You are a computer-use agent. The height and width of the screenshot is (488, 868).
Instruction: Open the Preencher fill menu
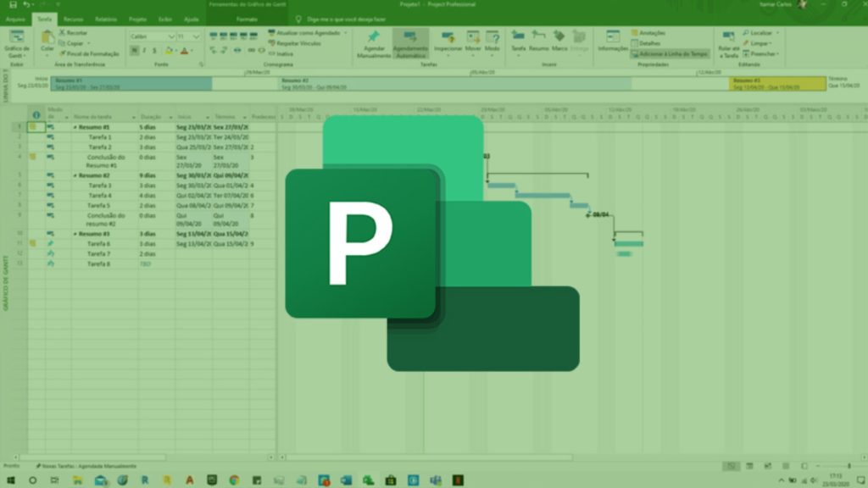(x=760, y=53)
